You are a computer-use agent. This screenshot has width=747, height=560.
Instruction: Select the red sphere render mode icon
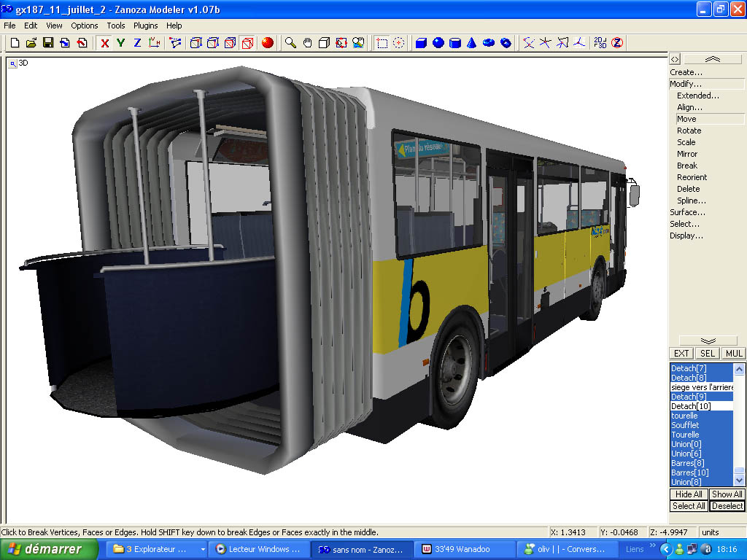[268, 43]
